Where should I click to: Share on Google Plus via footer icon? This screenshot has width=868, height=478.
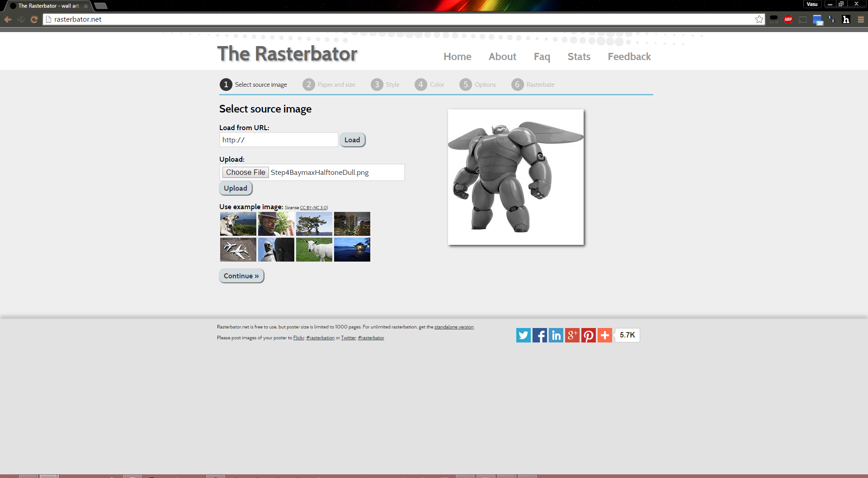pyautogui.click(x=572, y=335)
